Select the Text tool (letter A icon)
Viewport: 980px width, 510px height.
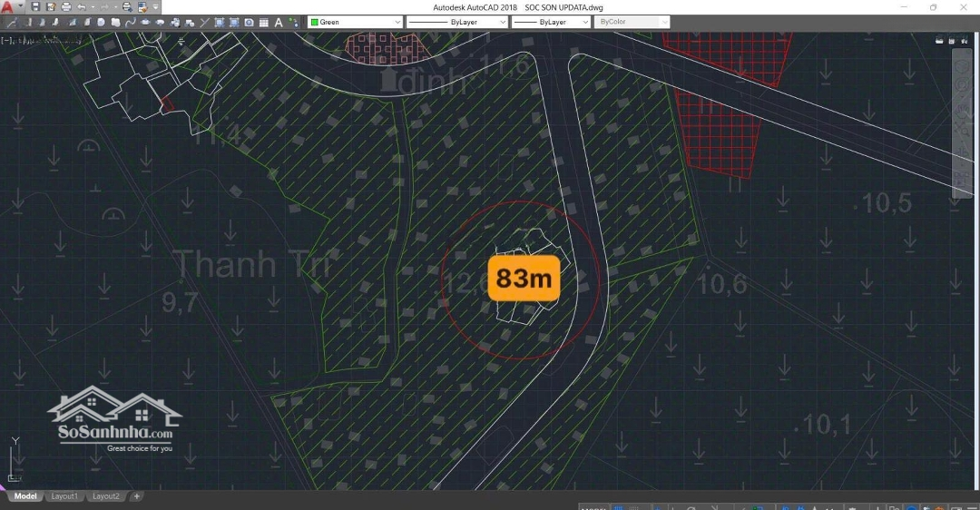click(278, 22)
